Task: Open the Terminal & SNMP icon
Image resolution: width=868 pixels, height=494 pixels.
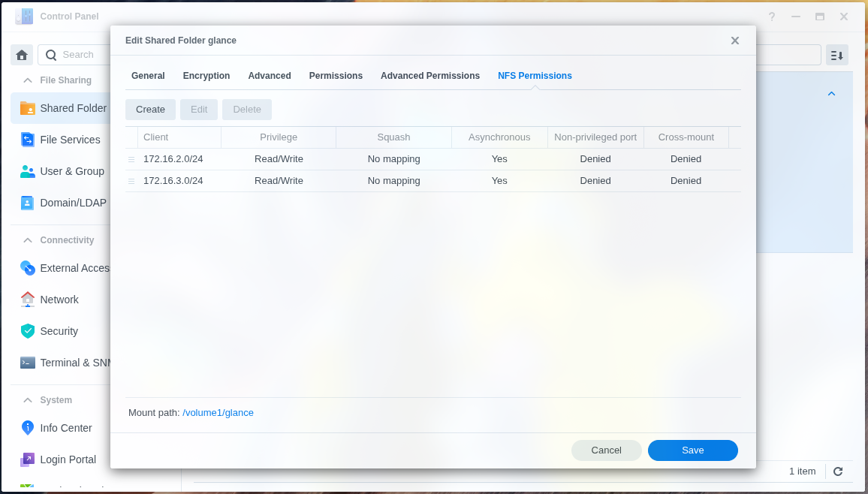Action: 27,363
